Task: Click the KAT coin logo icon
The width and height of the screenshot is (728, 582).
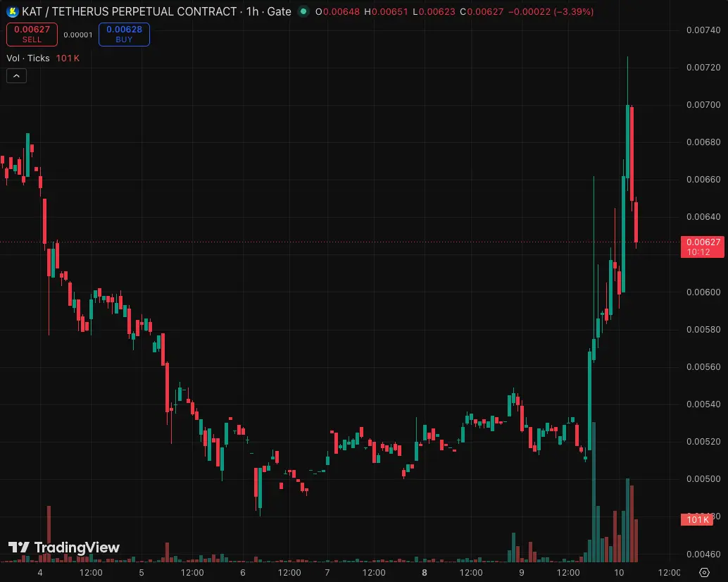Action: coord(13,11)
